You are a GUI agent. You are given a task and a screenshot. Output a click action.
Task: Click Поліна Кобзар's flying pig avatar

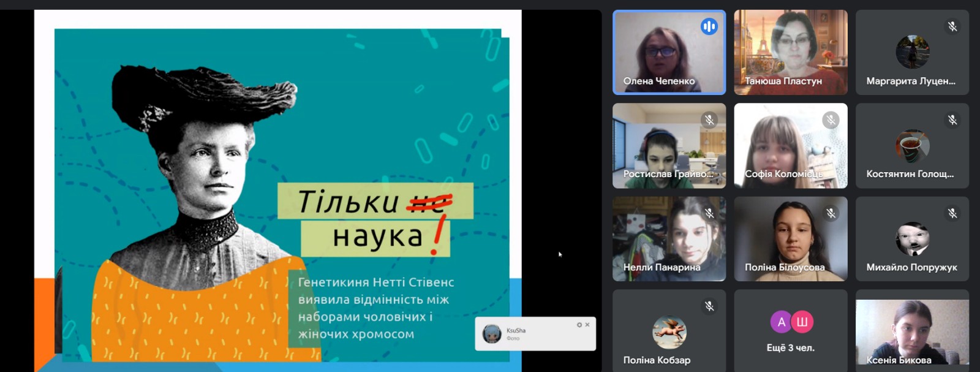(669, 332)
